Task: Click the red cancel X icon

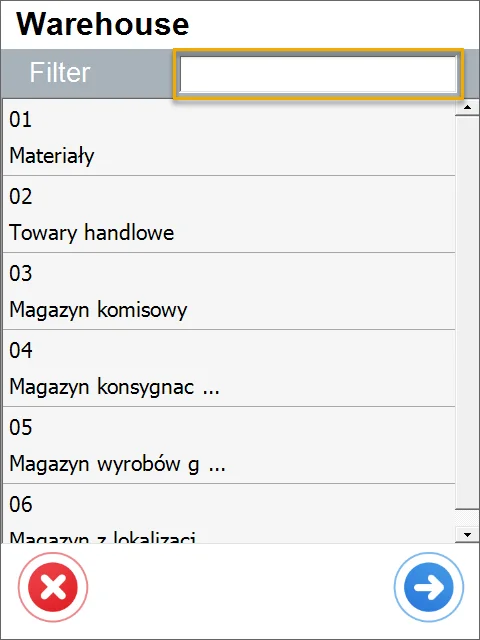Action: [53, 587]
